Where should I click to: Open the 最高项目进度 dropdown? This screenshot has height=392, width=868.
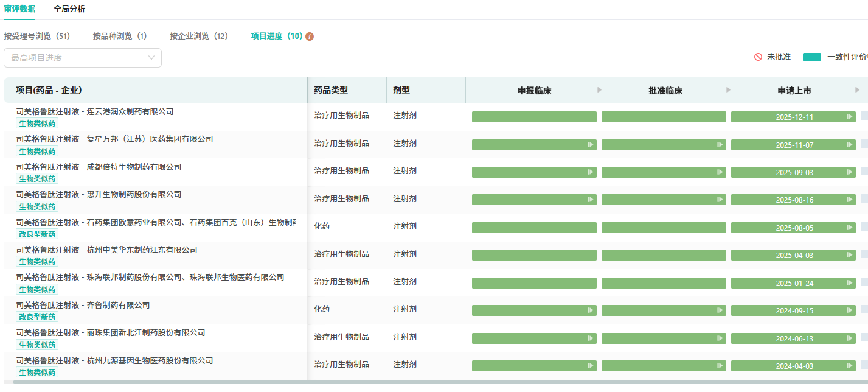tap(83, 58)
